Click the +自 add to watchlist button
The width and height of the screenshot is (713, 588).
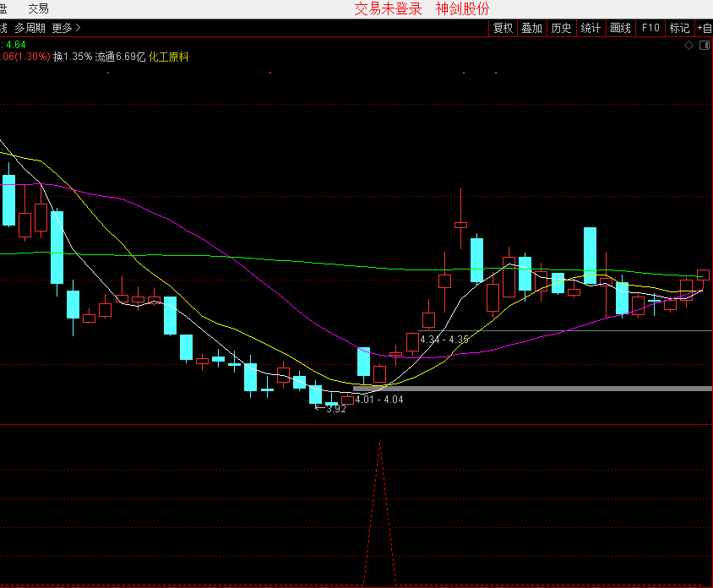click(x=704, y=28)
